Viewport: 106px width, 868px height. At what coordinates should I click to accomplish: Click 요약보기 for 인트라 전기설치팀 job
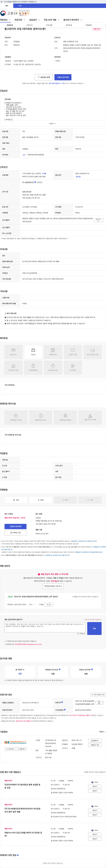pos(95,786)
